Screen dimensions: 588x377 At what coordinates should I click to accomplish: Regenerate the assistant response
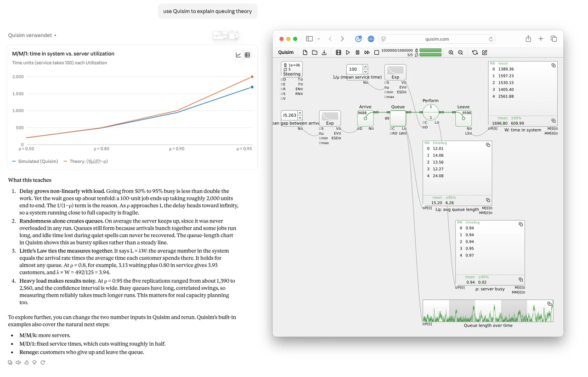pyautogui.click(x=43, y=363)
